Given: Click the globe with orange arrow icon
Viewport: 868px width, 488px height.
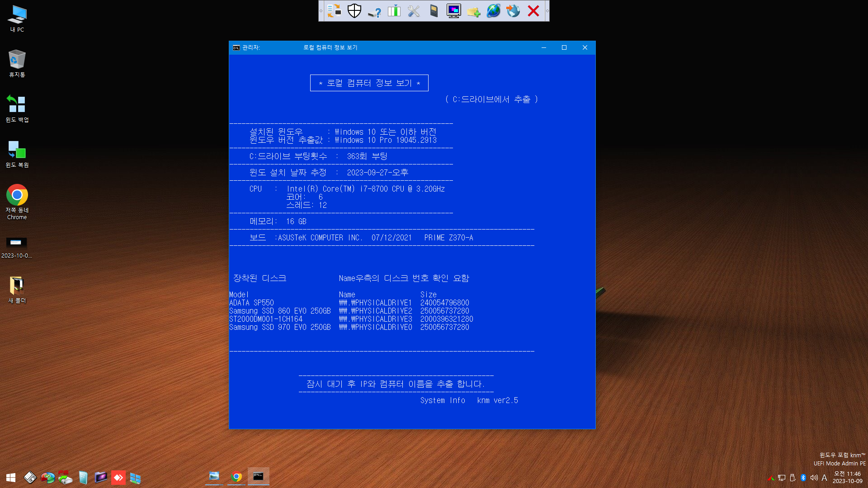Looking at the screenshot, I should tap(513, 11).
